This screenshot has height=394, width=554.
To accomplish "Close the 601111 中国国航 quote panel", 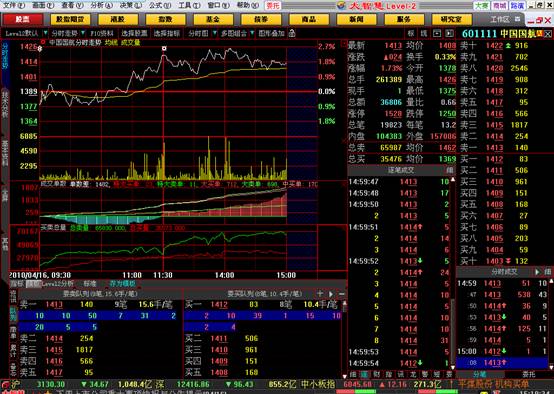I will [x=548, y=34].
